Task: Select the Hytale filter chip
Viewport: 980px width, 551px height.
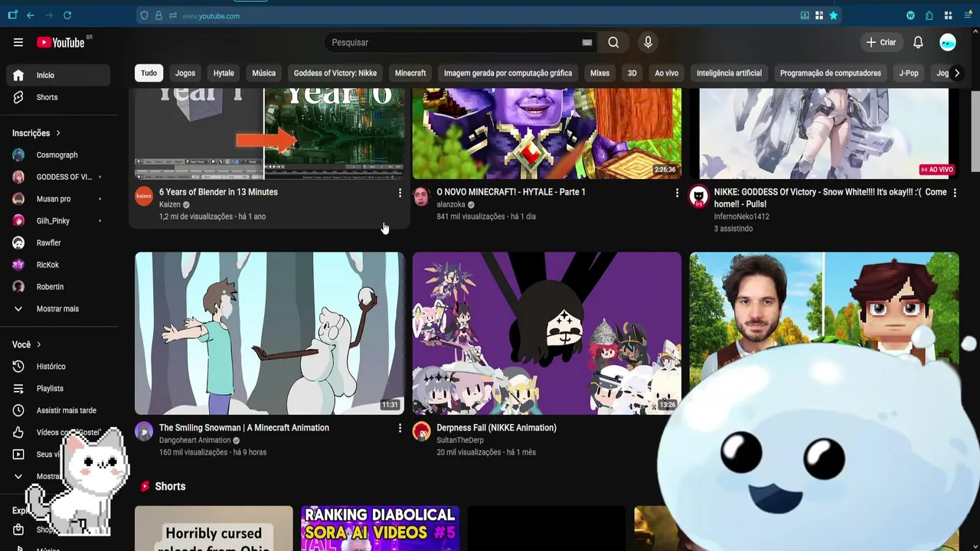Action: [224, 73]
